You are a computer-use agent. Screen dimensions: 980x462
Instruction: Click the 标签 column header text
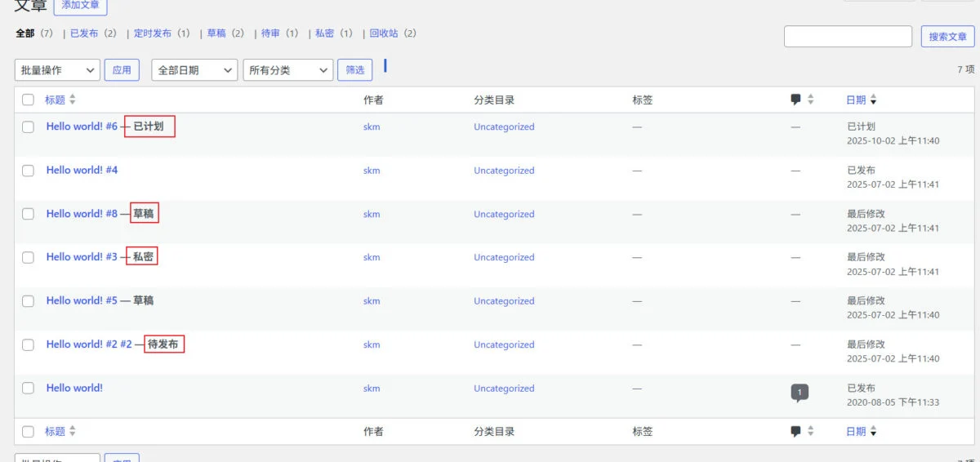click(x=642, y=100)
